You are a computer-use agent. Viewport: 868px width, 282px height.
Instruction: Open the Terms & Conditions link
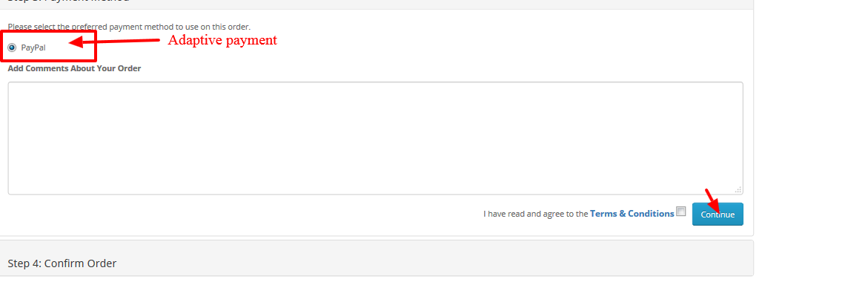coord(632,213)
